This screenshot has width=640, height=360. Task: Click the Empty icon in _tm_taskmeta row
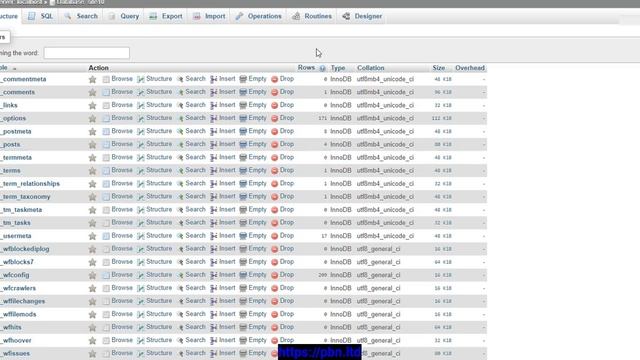[243, 210]
